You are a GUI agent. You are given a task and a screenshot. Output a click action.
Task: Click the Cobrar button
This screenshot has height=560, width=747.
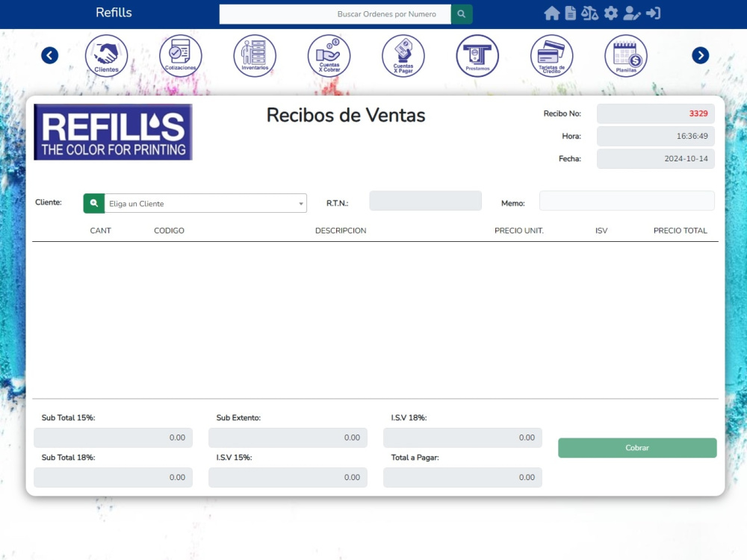[637, 447]
